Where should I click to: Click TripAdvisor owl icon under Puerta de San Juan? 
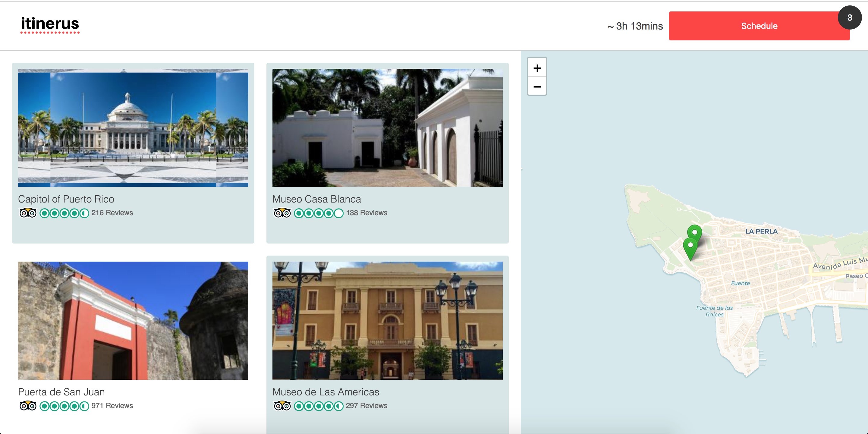click(x=28, y=406)
